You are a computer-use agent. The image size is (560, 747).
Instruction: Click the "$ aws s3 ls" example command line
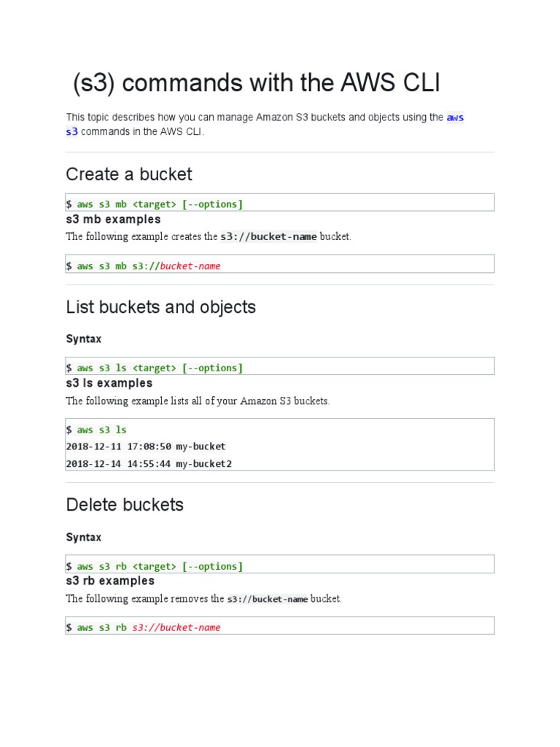(96, 430)
